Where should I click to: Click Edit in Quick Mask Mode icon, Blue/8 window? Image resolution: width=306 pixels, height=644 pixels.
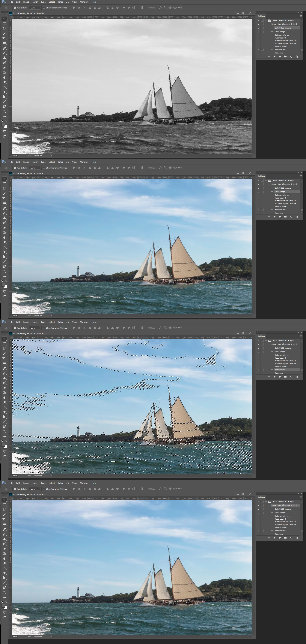[4, 132]
